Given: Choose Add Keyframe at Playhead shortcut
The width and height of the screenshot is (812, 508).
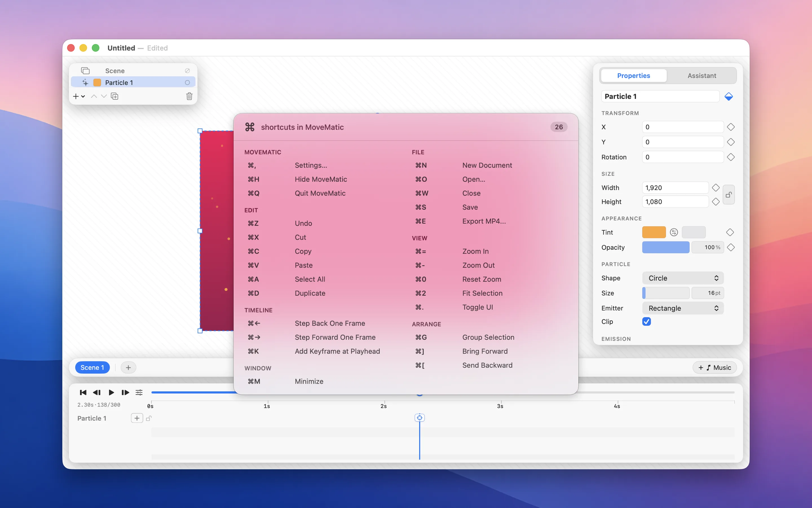Looking at the screenshot, I should pos(337,351).
